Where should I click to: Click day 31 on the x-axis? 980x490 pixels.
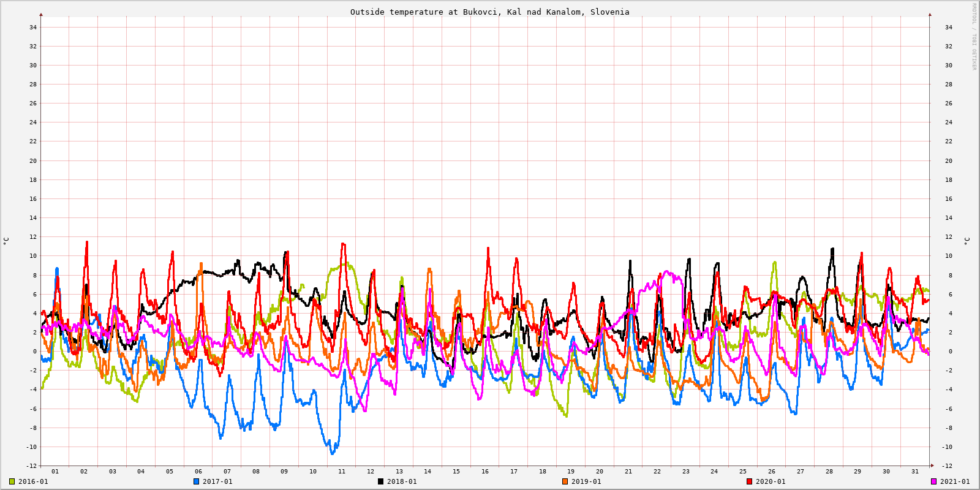coord(915,472)
